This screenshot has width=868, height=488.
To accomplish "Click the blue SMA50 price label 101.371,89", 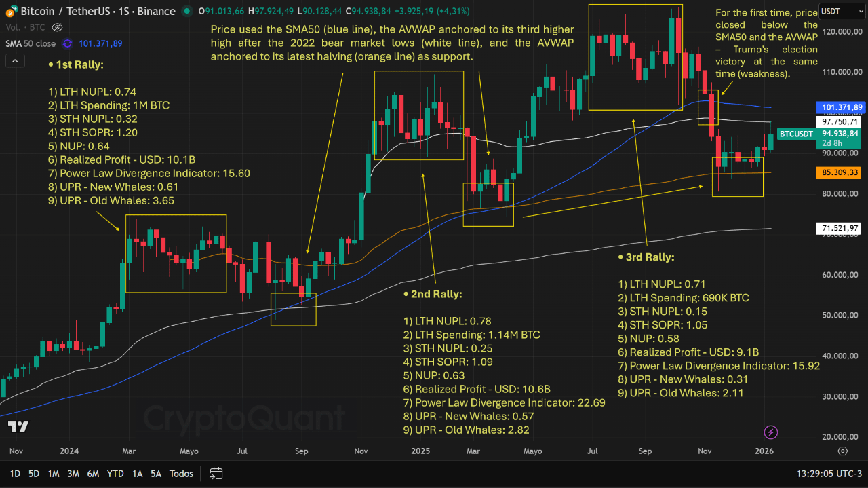I will [842, 107].
